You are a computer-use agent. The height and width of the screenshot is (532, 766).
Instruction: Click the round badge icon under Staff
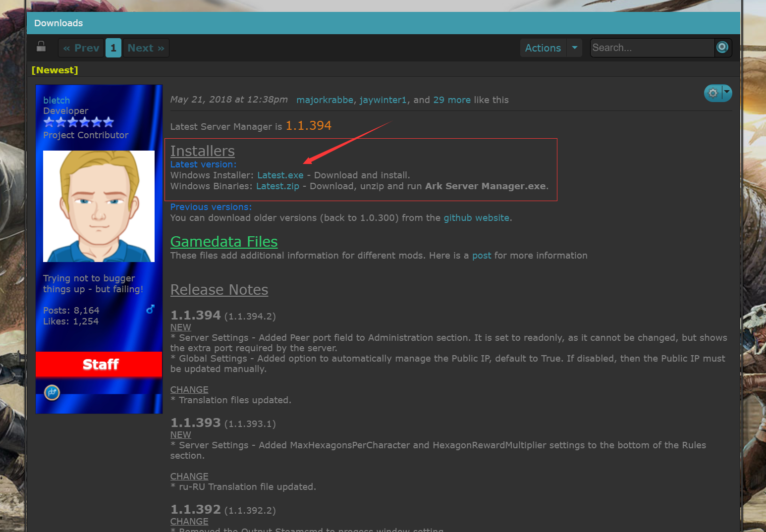[x=52, y=392]
